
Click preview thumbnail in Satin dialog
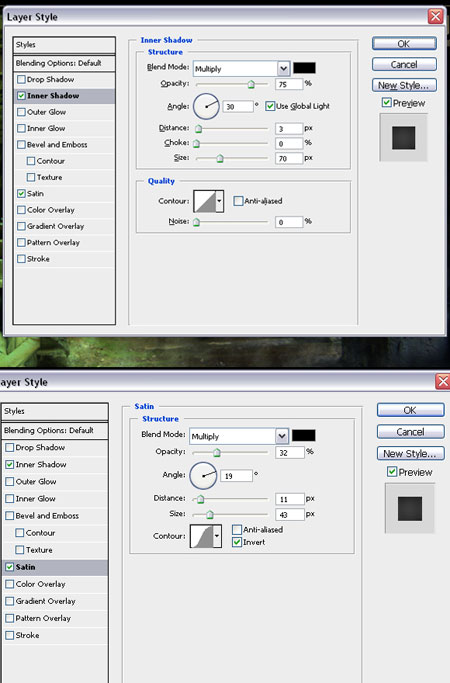click(x=410, y=509)
